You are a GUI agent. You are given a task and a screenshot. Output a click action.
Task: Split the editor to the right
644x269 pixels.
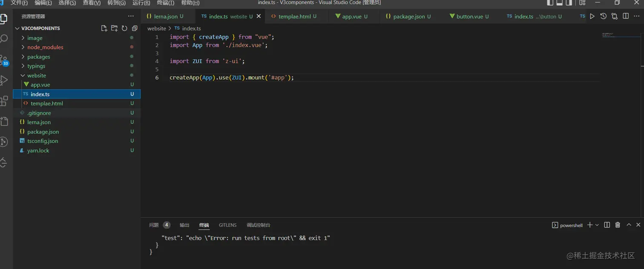click(x=626, y=16)
